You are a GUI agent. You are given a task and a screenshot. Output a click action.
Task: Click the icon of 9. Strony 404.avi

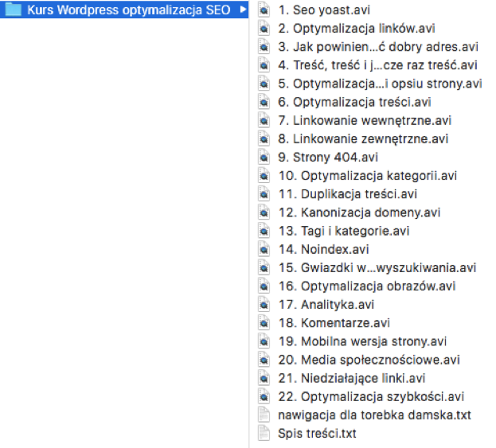[x=264, y=157]
